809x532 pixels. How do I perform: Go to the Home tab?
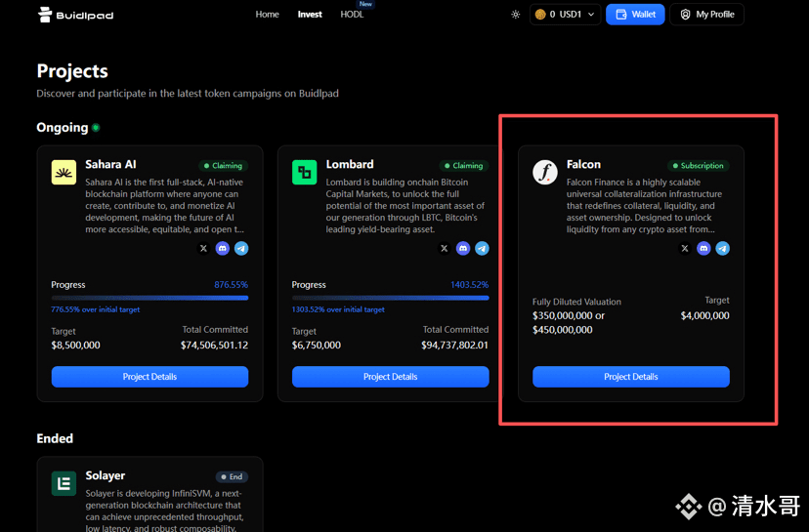coord(267,15)
